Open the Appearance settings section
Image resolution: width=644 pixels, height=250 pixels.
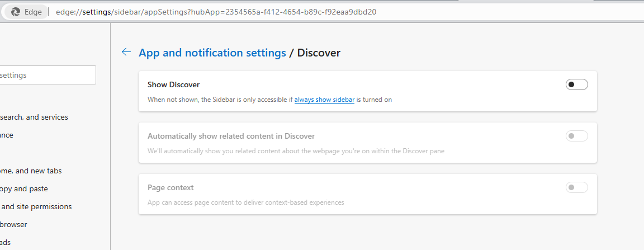coord(7,135)
